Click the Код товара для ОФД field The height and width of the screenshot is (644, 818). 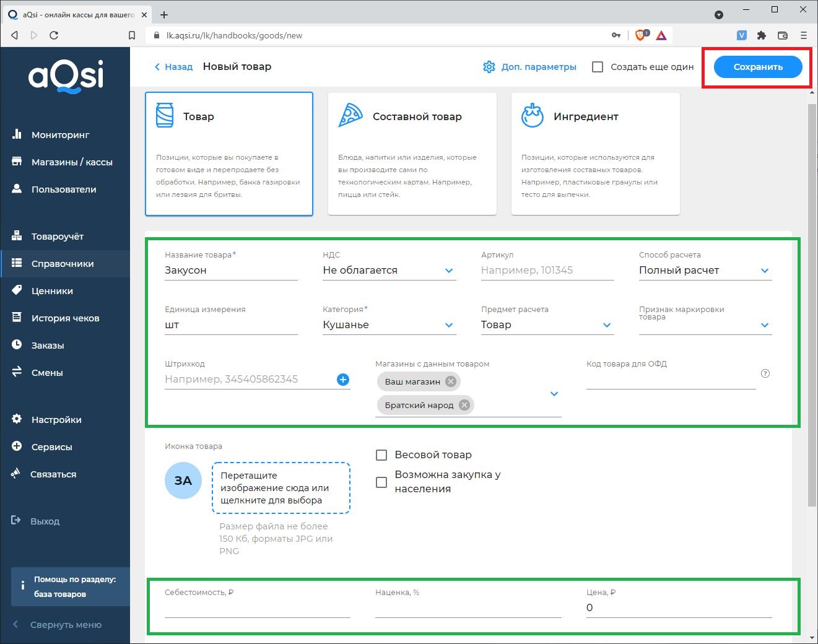(x=671, y=380)
